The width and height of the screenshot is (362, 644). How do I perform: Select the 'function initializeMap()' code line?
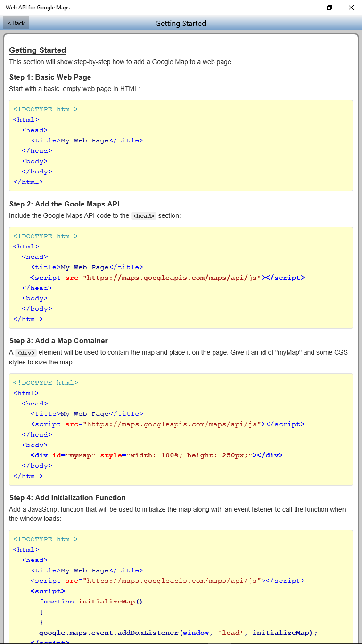coord(91,602)
